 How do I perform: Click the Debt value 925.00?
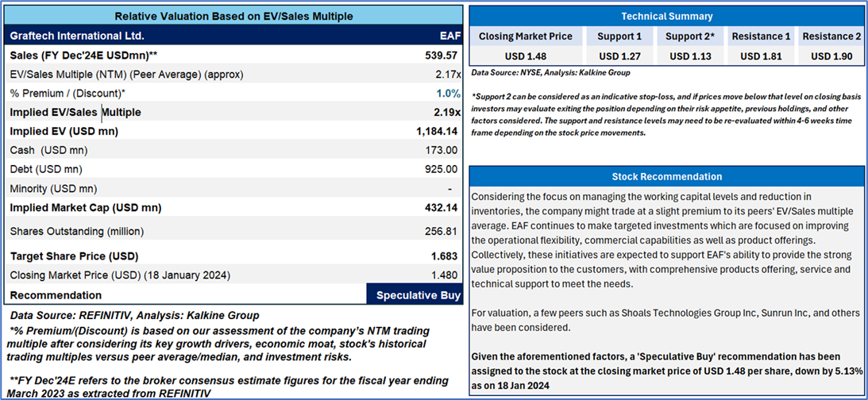coord(442,169)
